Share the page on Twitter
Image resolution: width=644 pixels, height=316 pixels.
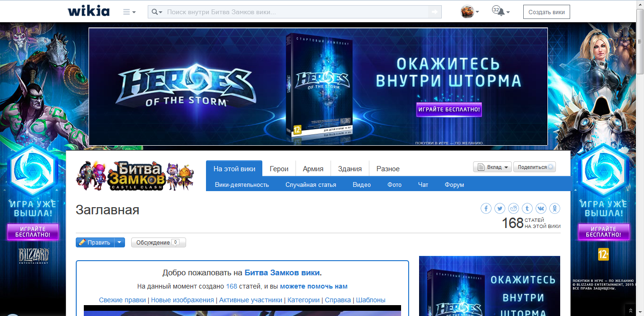click(500, 208)
